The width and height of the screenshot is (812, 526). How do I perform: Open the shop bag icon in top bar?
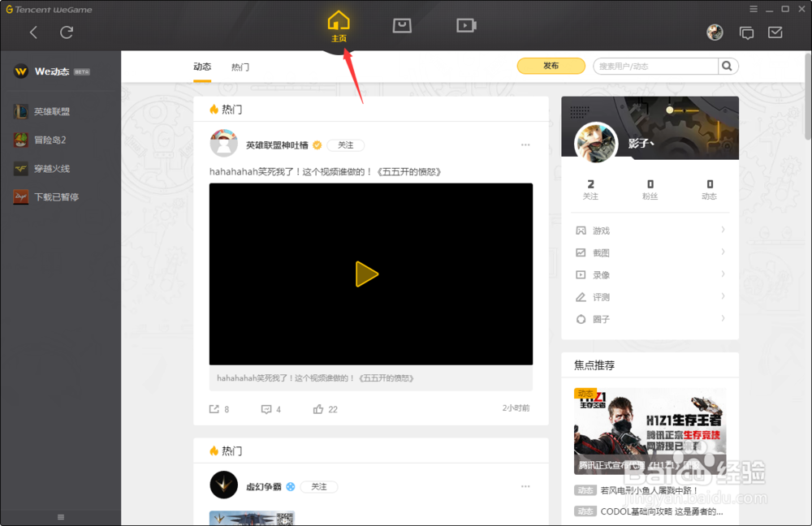(x=402, y=25)
